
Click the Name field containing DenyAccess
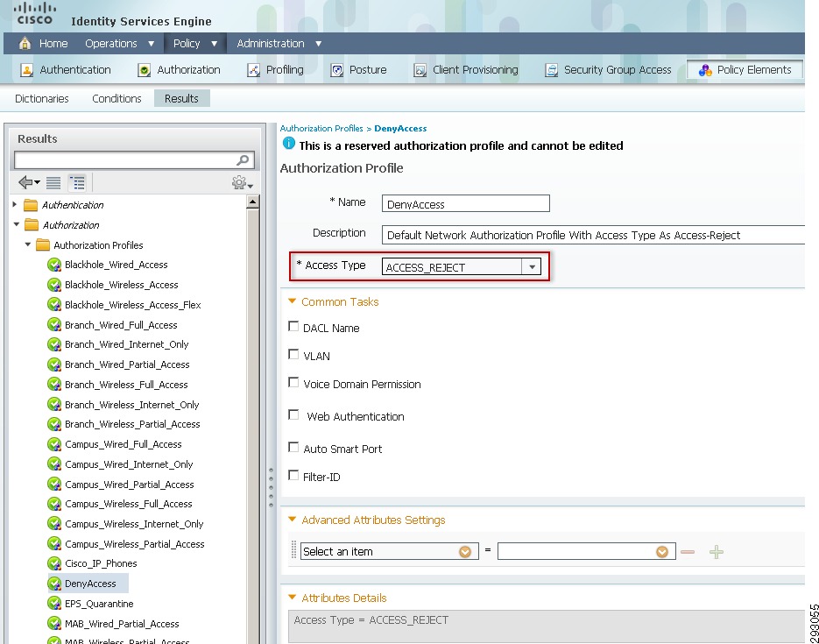click(x=465, y=203)
